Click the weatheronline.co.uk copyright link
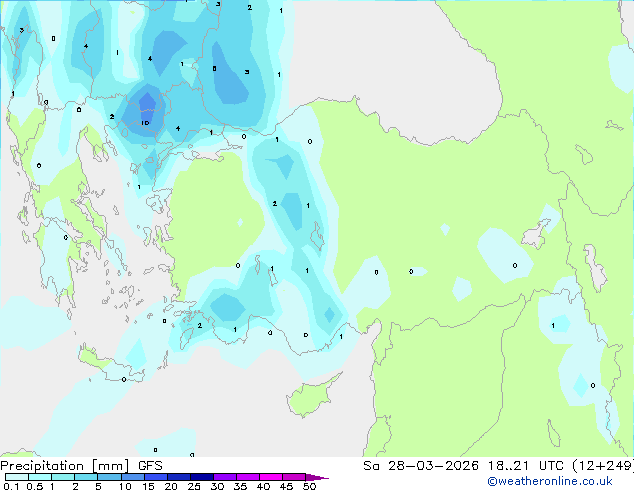The height and width of the screenshot is (490, 634). [550, 481]
